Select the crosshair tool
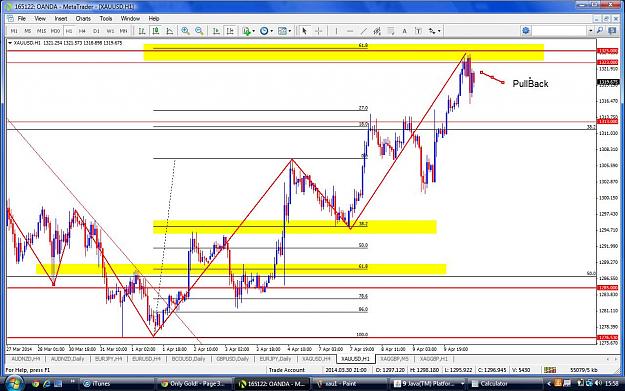Image resolution: width=625 pixels, height=391 pixels. click(x=318, y=31)
